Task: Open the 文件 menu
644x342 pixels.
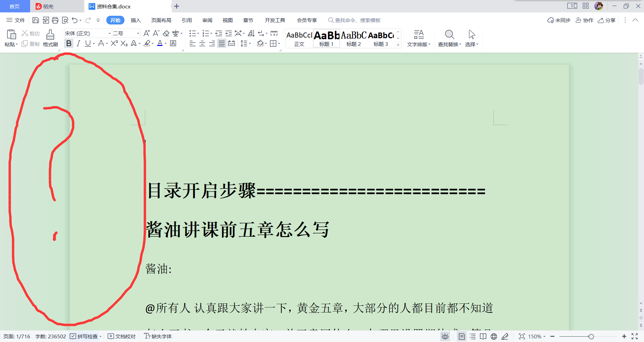Action: tap(16, 20)
